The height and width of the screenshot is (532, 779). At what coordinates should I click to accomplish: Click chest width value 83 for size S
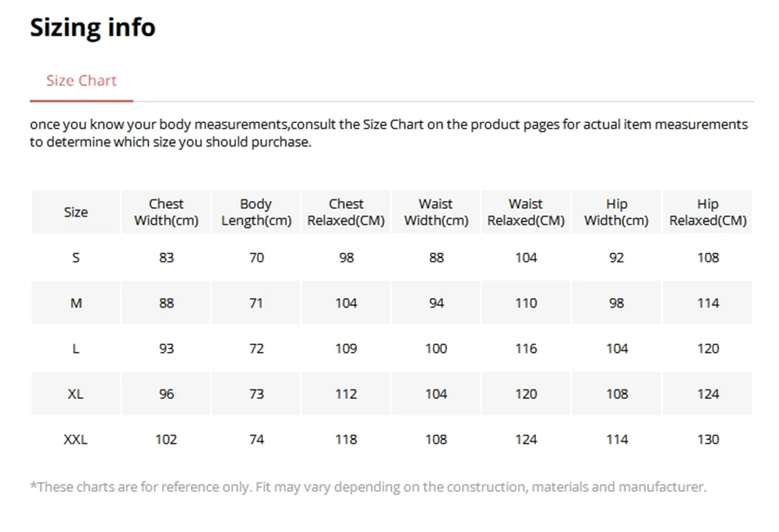pyautogui.click(x=166, y=257)
